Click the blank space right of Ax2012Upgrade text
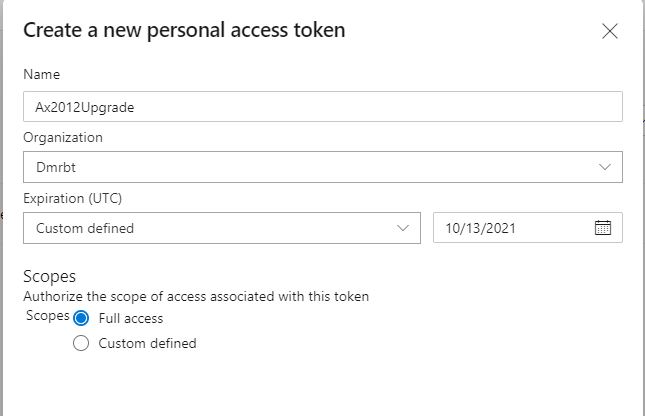 [376, 107]
